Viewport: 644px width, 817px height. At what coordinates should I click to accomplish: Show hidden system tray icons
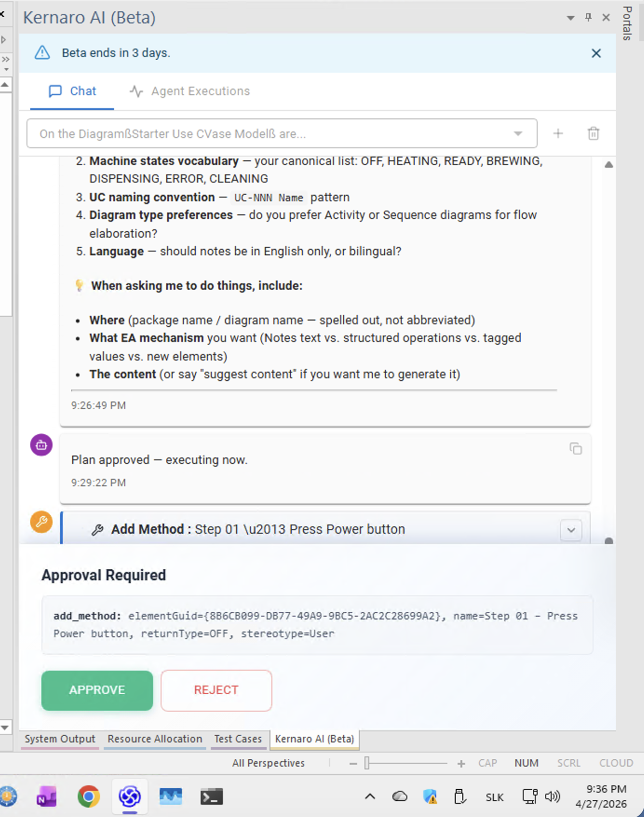(370, 797)
